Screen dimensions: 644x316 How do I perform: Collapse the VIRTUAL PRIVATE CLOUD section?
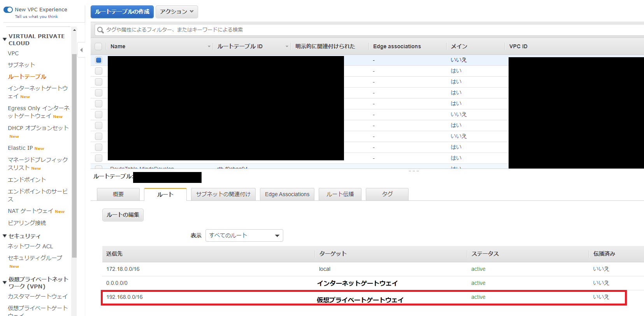tap(5, 39)
